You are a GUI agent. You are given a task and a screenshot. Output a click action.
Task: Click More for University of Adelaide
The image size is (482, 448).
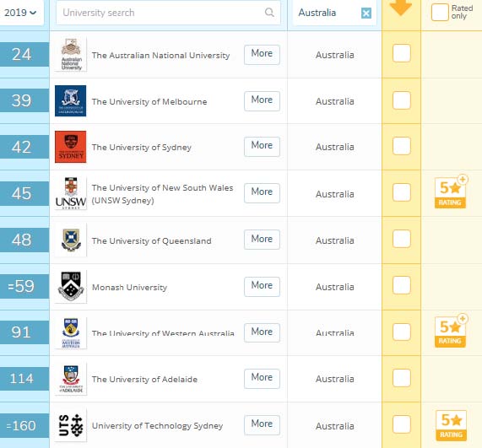click(262, 379)
